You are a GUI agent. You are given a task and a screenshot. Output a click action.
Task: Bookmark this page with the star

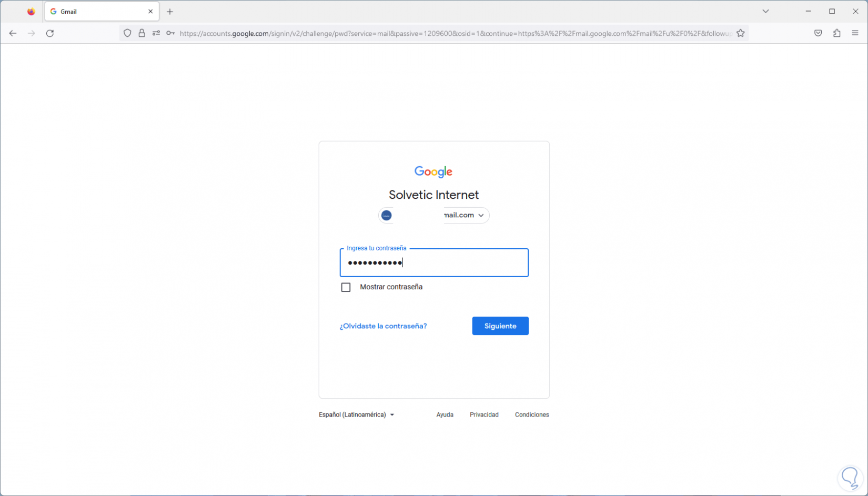point(741,33)
